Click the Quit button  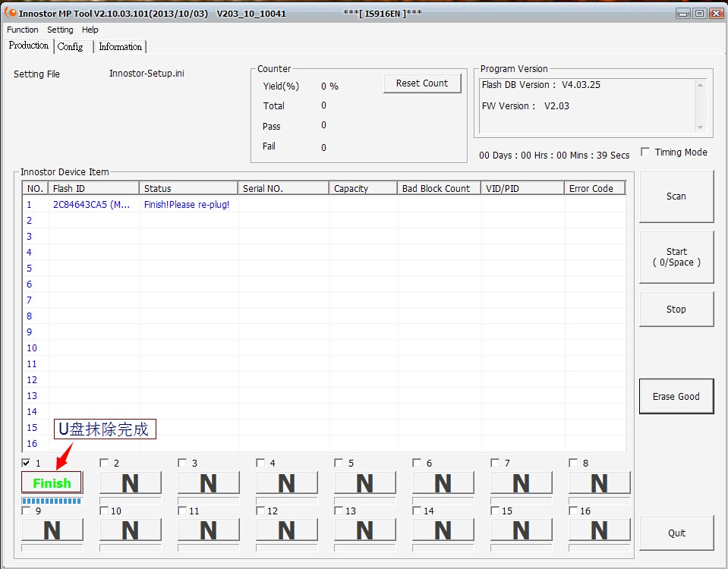[x=676, y=533]
